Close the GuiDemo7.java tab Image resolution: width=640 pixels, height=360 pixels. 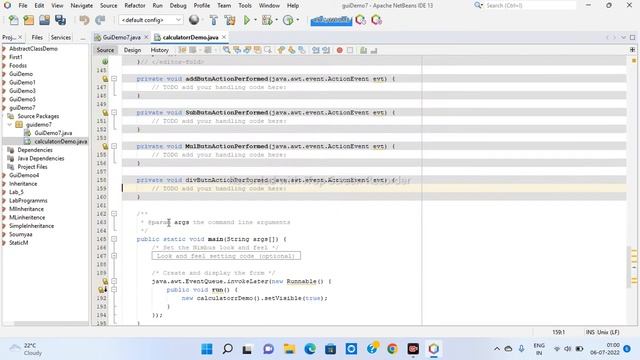pyautogui.click(x=146, y=37)
